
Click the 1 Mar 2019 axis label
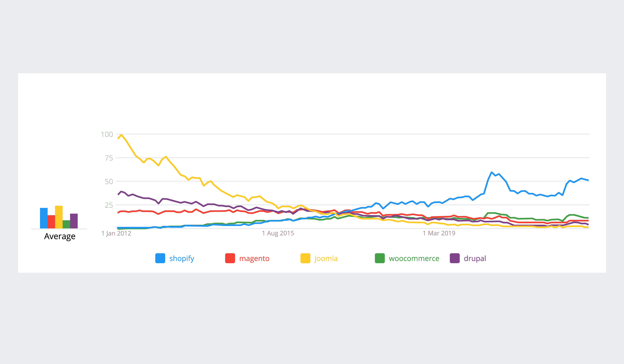pyautogui.click(x=439, y=233)
